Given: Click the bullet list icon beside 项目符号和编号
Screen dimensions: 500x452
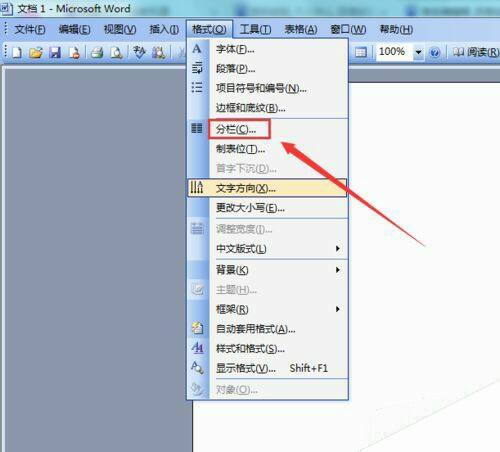Looking at the screenshot, I should pos(197,88).
